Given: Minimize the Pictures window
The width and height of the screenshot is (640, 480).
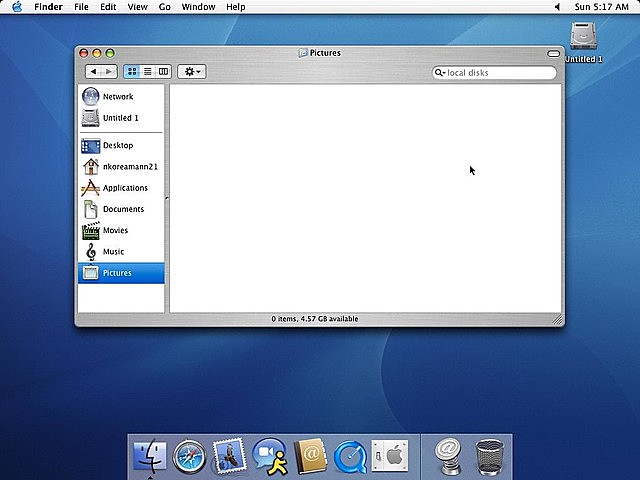Looking at the screenshot, I should [x=97, y=53].
